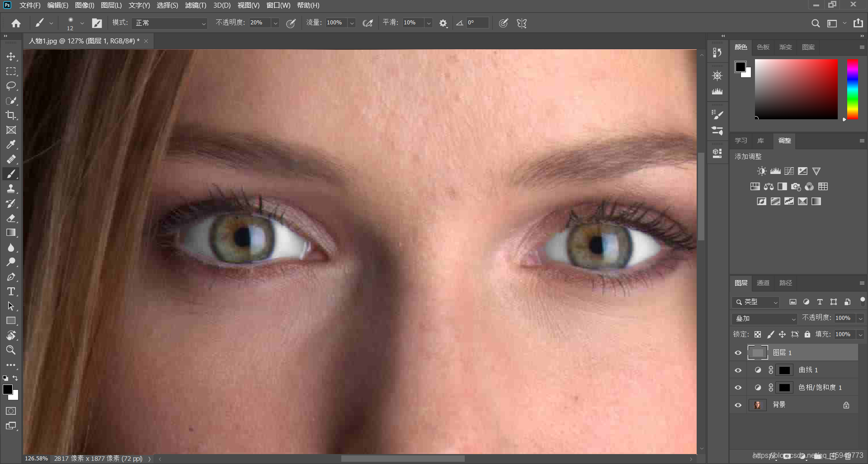Screen dimensions: 868x464
Task: Toggle lock transparent pixels
Action: (x=758, y=334)
